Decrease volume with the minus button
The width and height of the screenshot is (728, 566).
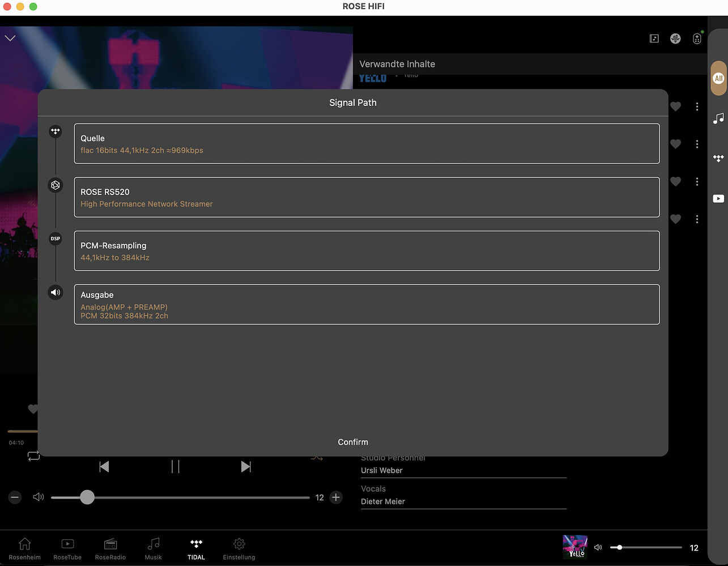click(15, 497)
